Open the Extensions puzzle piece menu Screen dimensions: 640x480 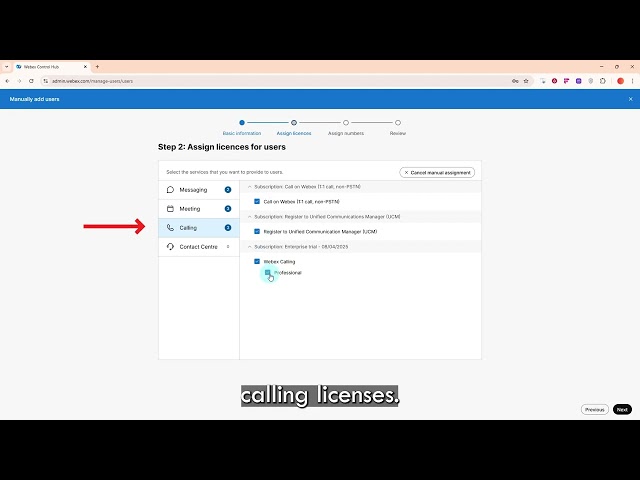tap(603, 81)
